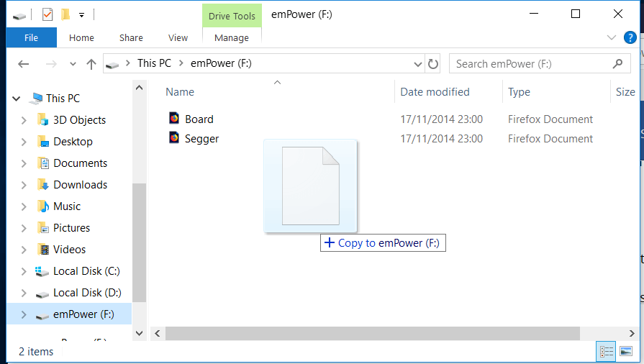Viewport: 644px width, 364px height.
Task: Click the Properties quick access icon
Action: [x=47, y=15]
